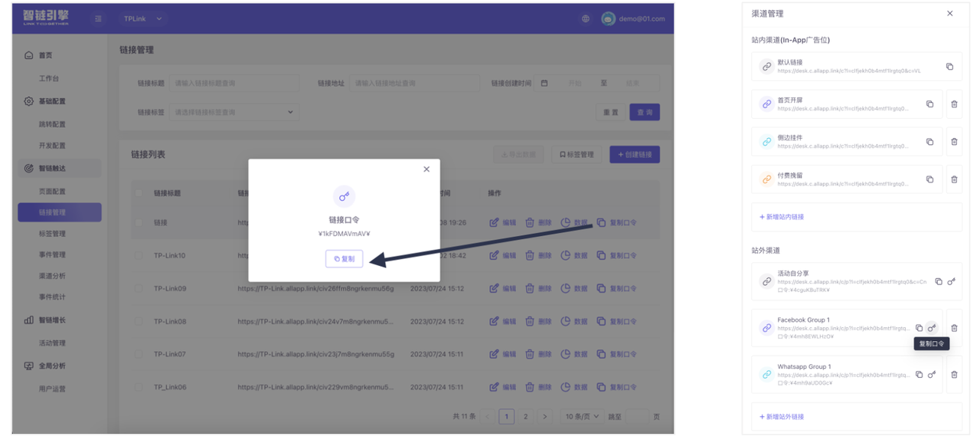Copy the 默认链接 channel link
The image size is (980, 443).
pos(949,67)
